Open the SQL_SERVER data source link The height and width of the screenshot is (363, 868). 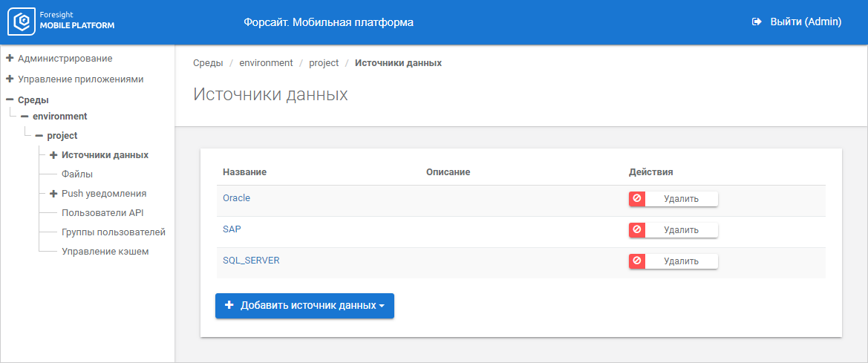pos(251,261)
